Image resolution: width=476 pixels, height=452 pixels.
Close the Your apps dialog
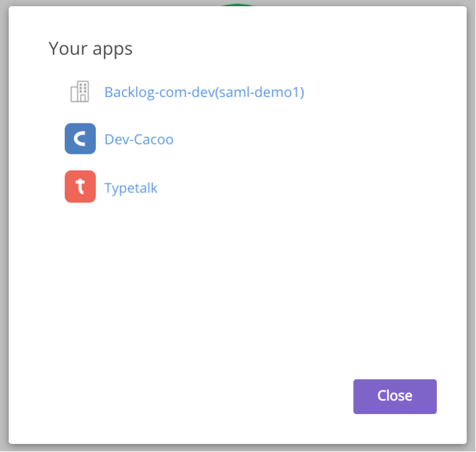coord(394,396)
